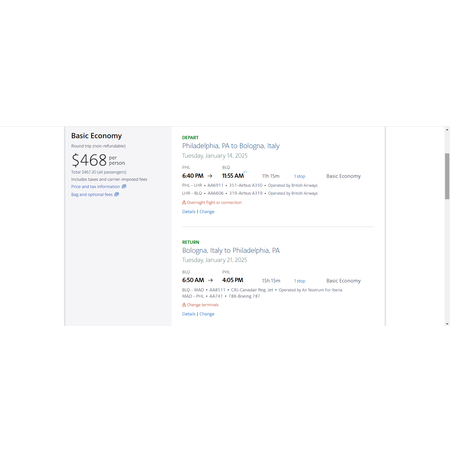The image size is (450, 450).
Task: View Details for the departing flight
Action: [189, 212]
